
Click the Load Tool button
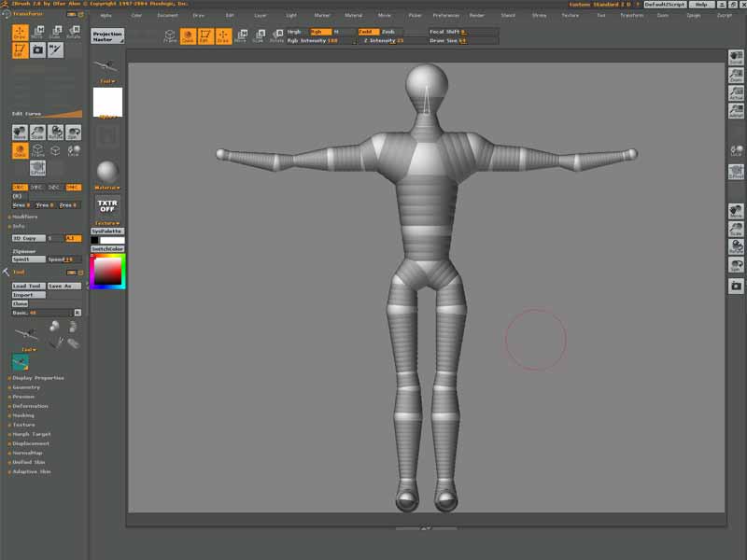(x=28, y=286)
